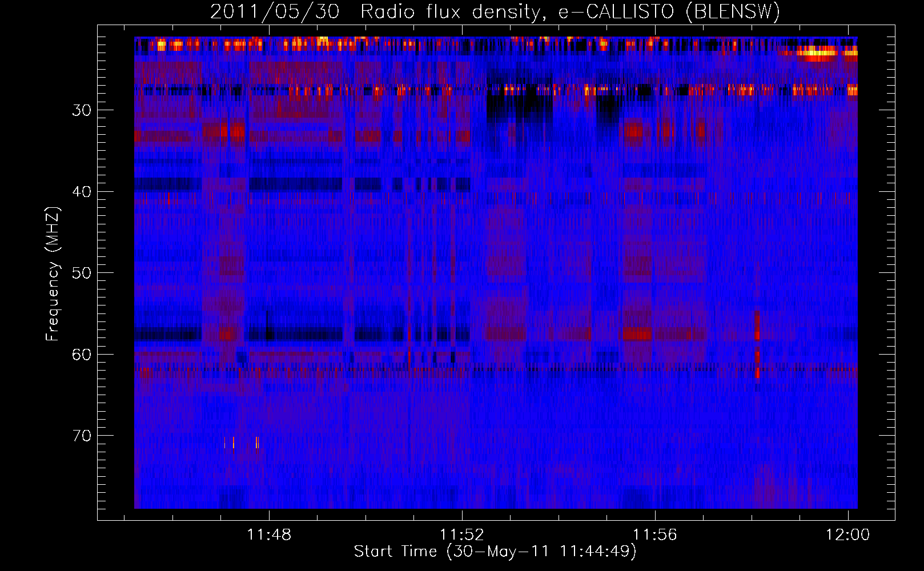The image size is (924, 571).
Task: Click the 'Frequency (MHZ)' axis label
Action: pos(53,274)
